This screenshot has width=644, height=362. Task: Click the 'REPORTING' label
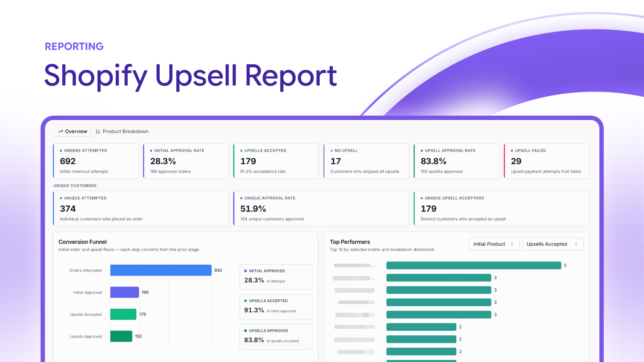click(74, 46)
